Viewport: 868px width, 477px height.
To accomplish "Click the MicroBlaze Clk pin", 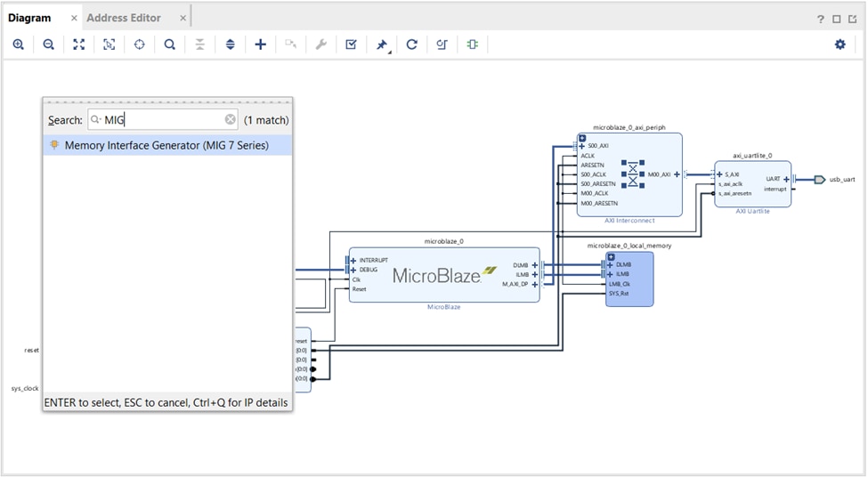I will click(x=356, y=279).
